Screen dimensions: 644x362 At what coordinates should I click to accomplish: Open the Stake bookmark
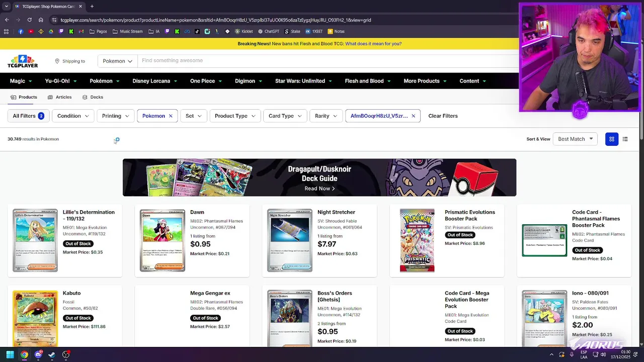click(x=292, y=31)
